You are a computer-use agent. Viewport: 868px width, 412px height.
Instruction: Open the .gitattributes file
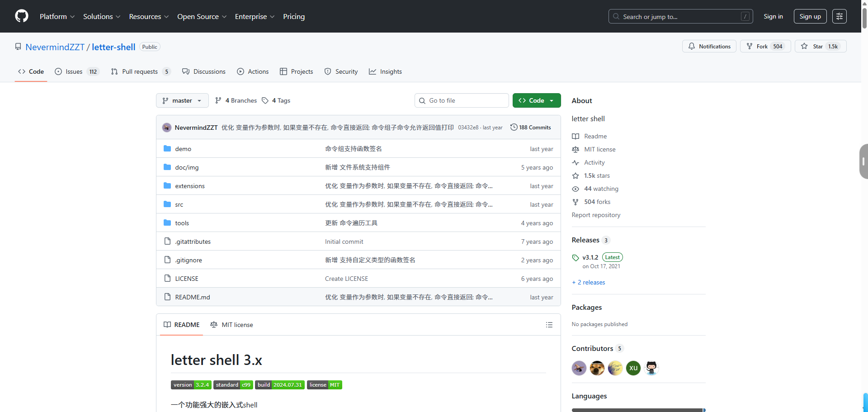pyautogui.click(x=193, y=242)
